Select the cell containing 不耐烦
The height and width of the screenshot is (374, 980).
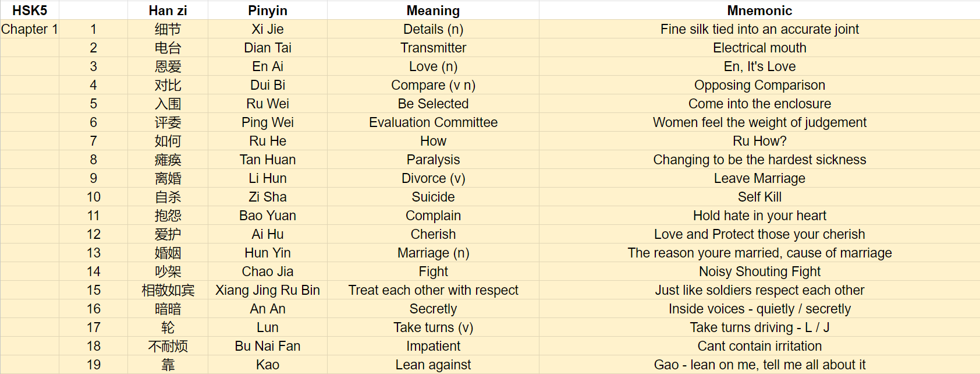168,346
